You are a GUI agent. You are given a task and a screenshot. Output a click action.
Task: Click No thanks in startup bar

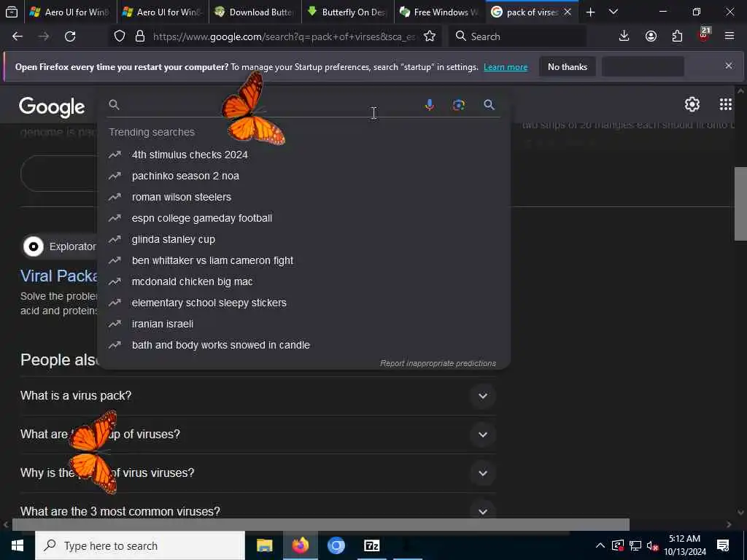click(568, 66)
